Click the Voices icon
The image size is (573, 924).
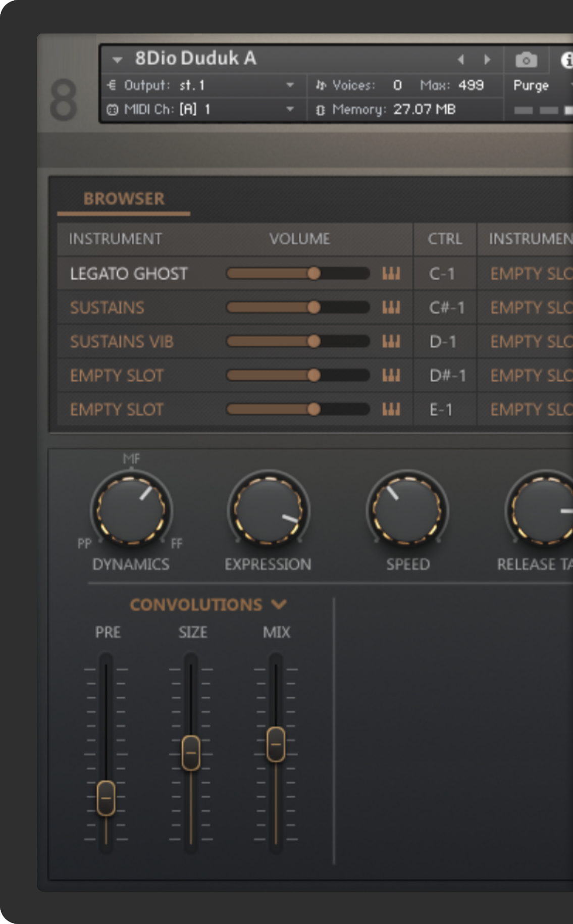[x=321, y=85]
